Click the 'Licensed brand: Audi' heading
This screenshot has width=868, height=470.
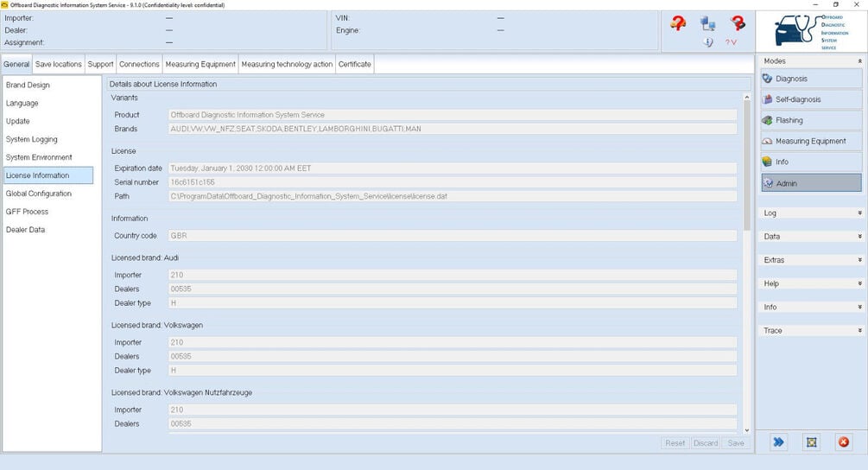tap(145, 258)
